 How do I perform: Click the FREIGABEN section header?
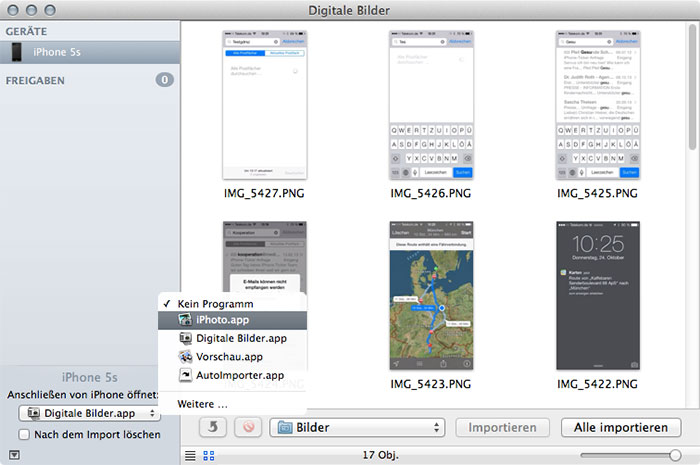tap(35, 81)
